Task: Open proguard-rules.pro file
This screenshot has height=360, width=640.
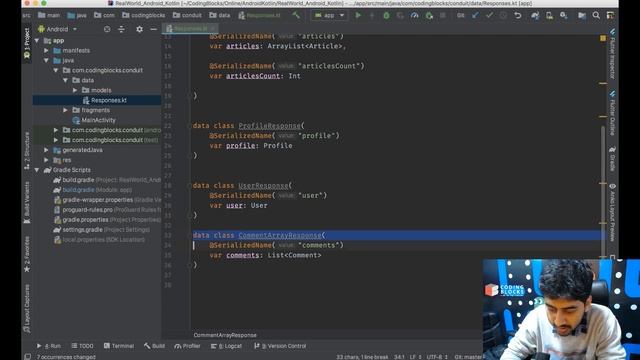Action: click(x=107, y=210)
